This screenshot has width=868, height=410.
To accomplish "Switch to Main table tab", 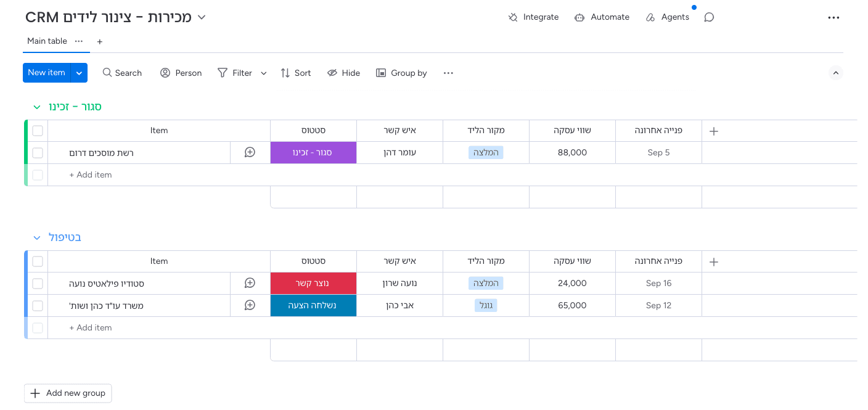I will pos(47,41).
